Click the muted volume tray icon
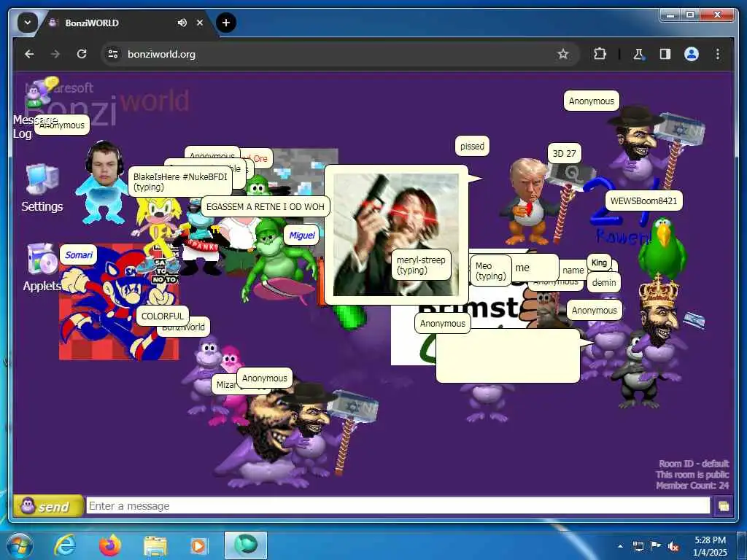 click(x=673, y=547)
